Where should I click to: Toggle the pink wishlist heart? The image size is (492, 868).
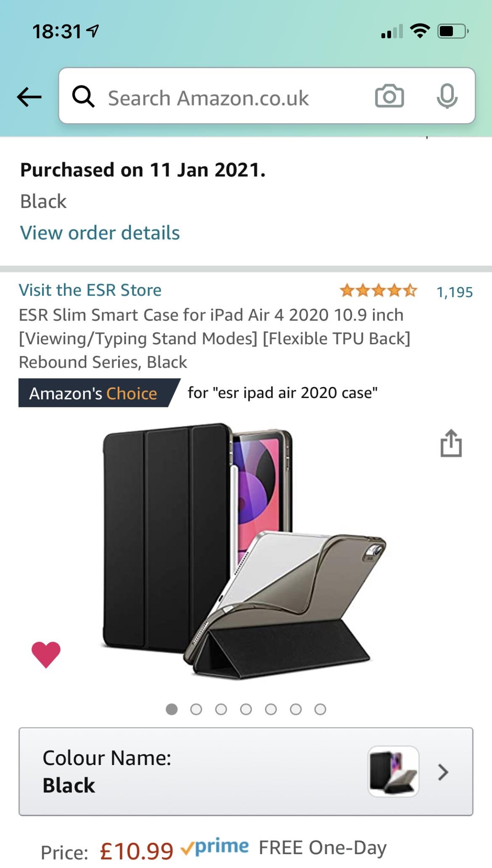[x=46, y=654]
